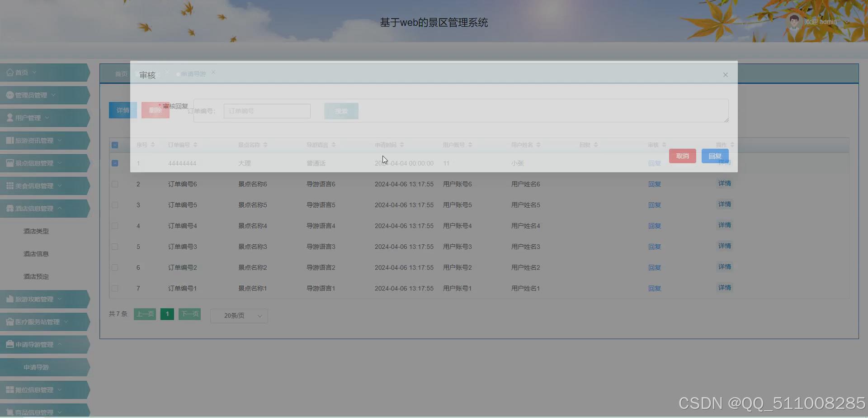The image size is (868, 418).
Task: Click the 回复 reply link on row 3
Action: (654, 205)
